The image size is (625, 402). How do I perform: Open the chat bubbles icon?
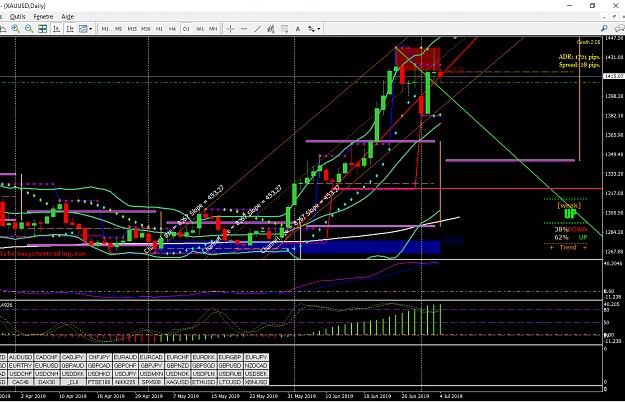tap(620, 28)
